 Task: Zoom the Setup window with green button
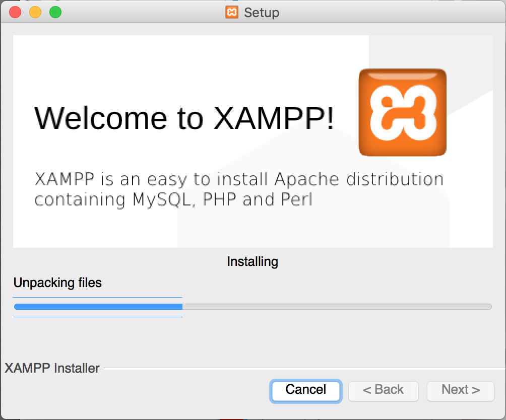[55, 12]
